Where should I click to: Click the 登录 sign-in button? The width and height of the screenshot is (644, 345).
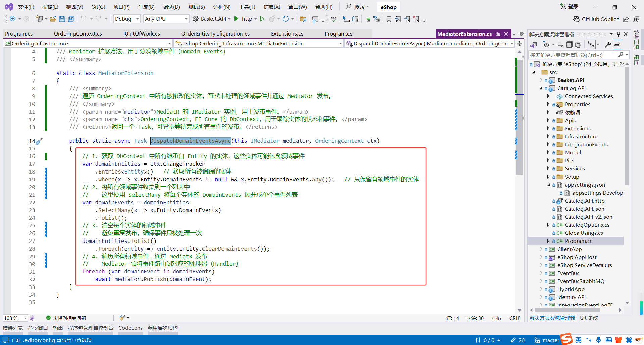coord(572,7)
